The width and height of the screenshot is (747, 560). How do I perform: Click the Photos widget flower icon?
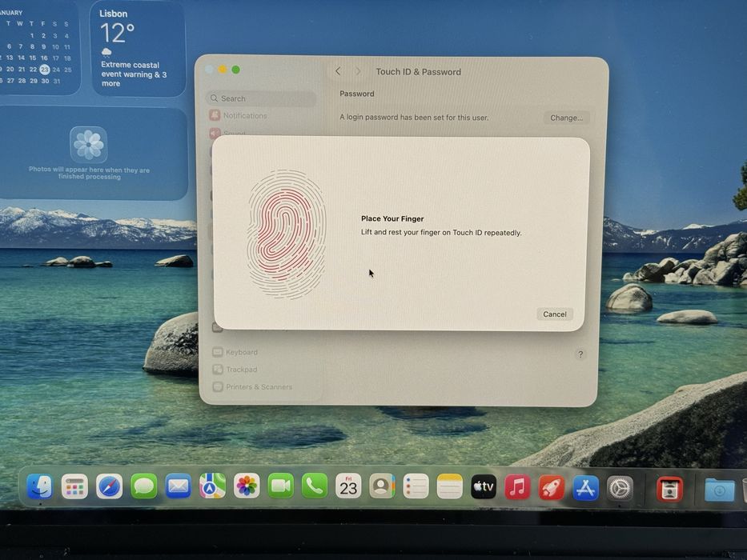tap(89, 144)
